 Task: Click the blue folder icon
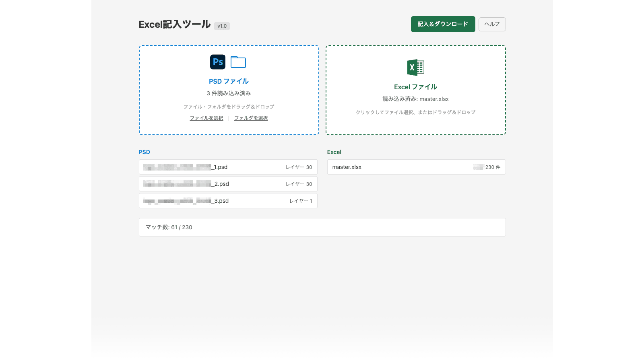238,62
